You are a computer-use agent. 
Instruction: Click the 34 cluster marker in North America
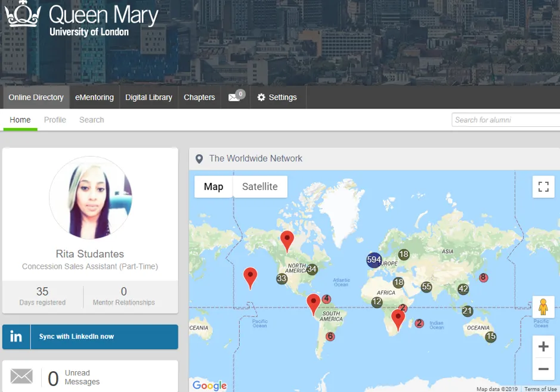312,269
